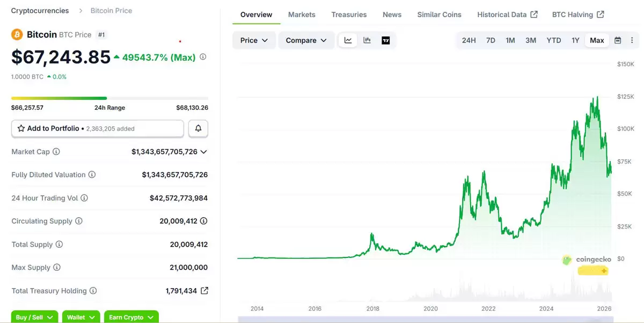The height and width of the screenshot is (323, 644).
Task: Click the Market Cap info icon
Action: pos(56,152)
